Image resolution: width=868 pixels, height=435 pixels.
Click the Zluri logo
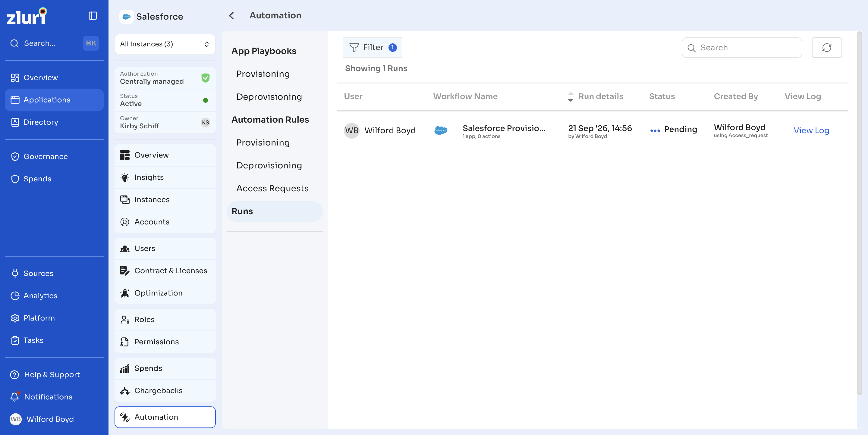click(27, 16)
